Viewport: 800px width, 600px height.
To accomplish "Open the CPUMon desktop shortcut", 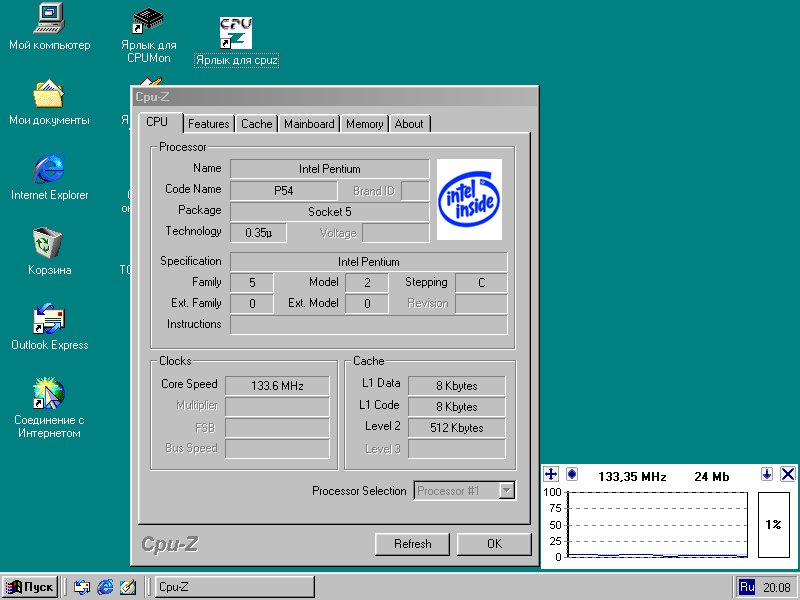I will point(148,22).
